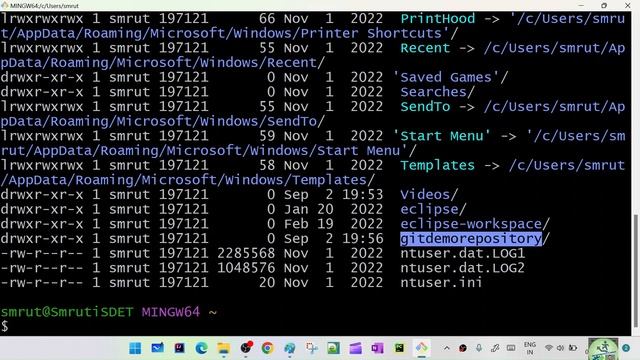Click the microphone tray icon
Image resolution: width=640 pixels, height=360 pixels.
[x=479, y=348]
